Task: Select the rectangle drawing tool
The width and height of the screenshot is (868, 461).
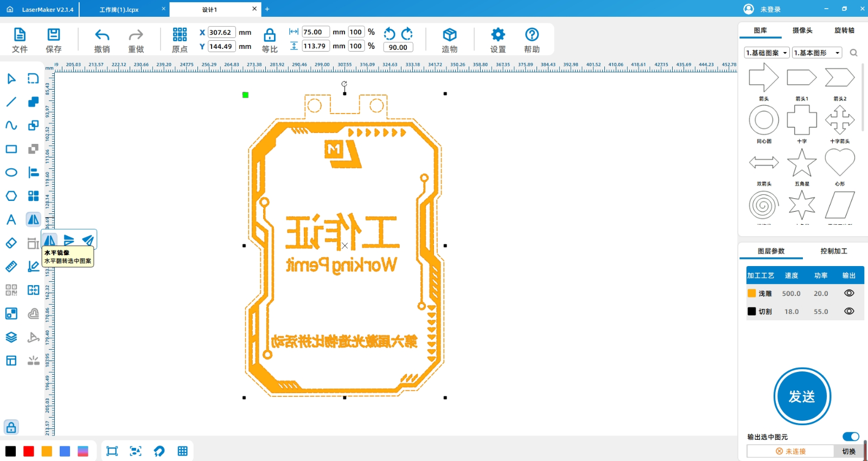Action: (11, 149)
